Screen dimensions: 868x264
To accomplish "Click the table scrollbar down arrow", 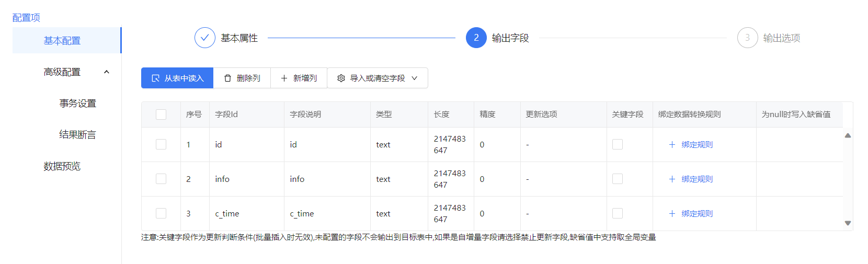I will coord(848,223).
